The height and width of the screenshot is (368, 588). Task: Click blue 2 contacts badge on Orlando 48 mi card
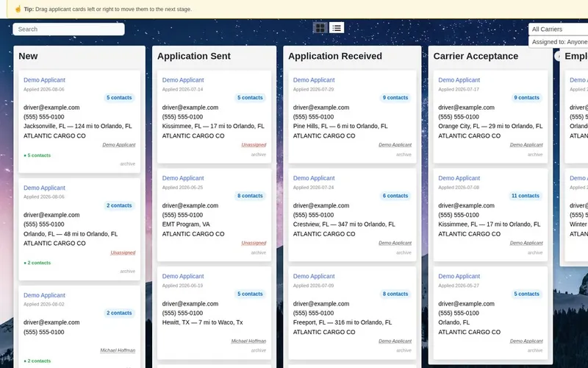[x=119, y=205]
